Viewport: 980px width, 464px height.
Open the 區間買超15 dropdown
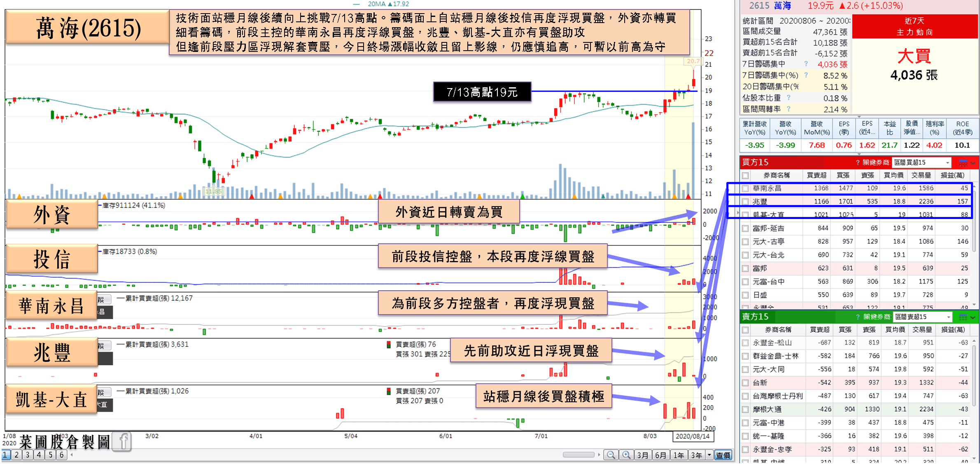click(947, 163)
